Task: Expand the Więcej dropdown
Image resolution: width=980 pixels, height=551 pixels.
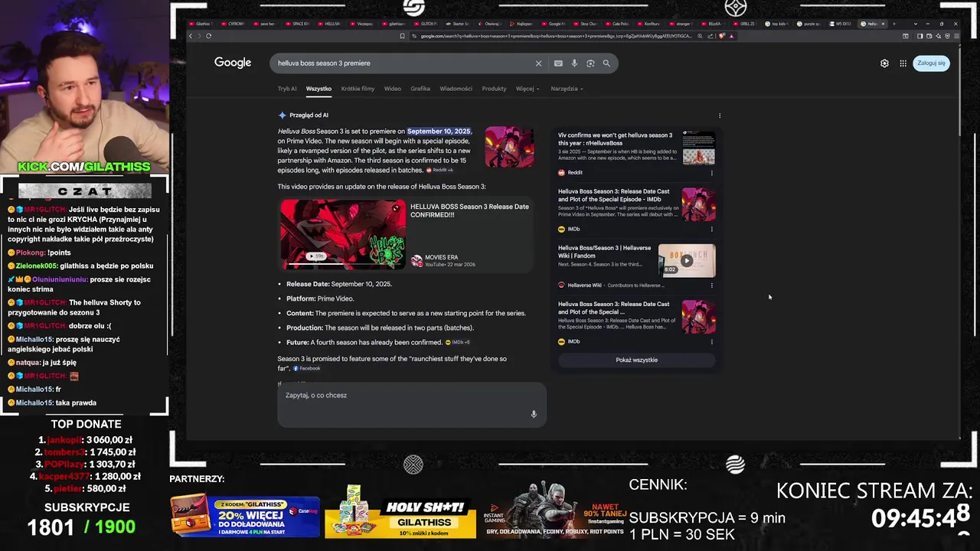Action: (528, 89)
